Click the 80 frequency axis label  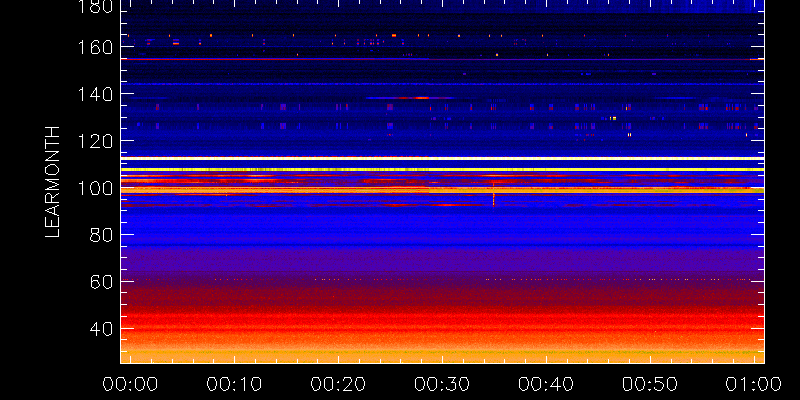coord(101,235)
